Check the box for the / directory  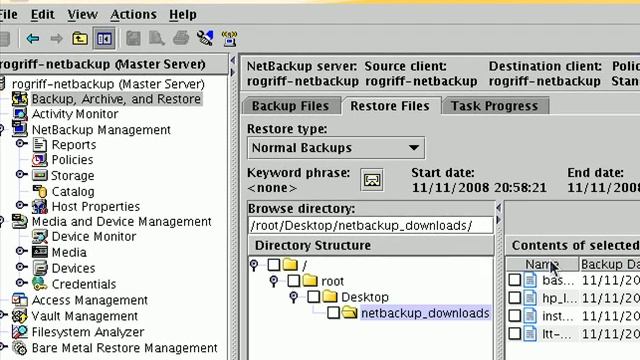click(x=273, y=265)
